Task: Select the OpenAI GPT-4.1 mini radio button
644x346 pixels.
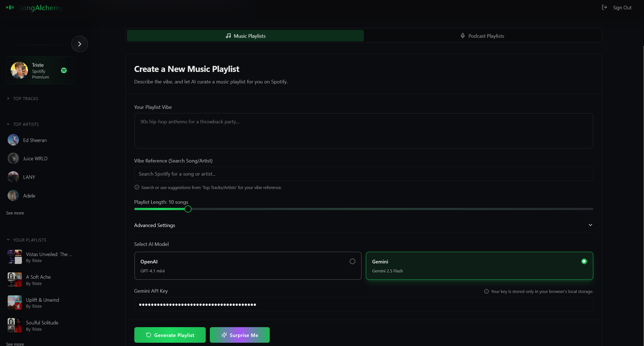Action: coord(352,261)
